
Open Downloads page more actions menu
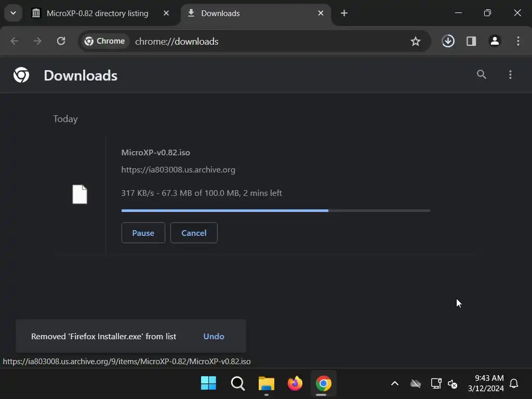click(510, 75)
